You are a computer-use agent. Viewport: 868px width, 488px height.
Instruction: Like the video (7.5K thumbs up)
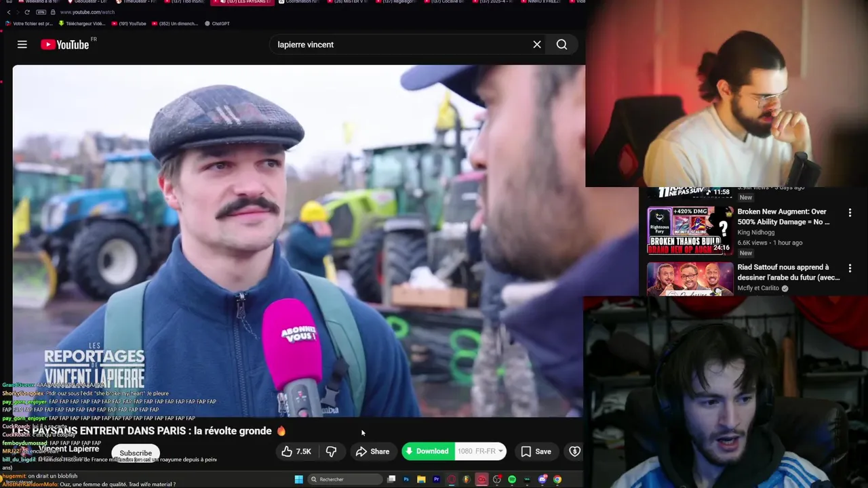(x=296, y=451)
